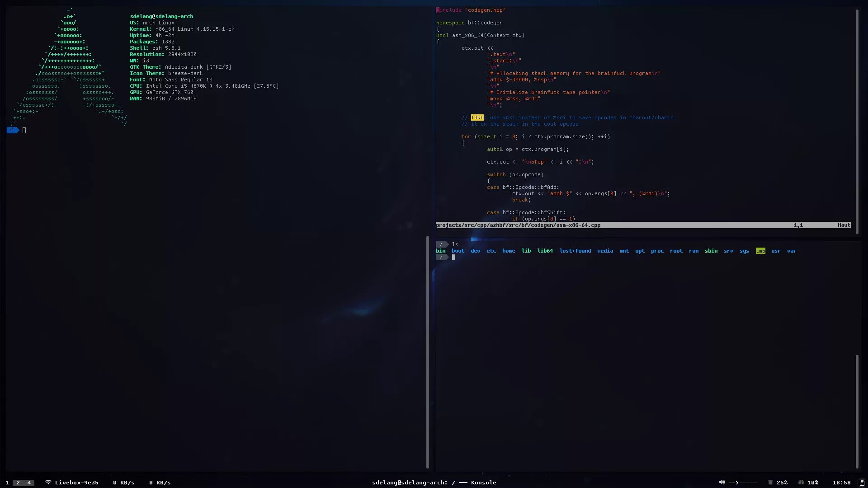Click the tmp directory in ls output

tap(760, 251)
